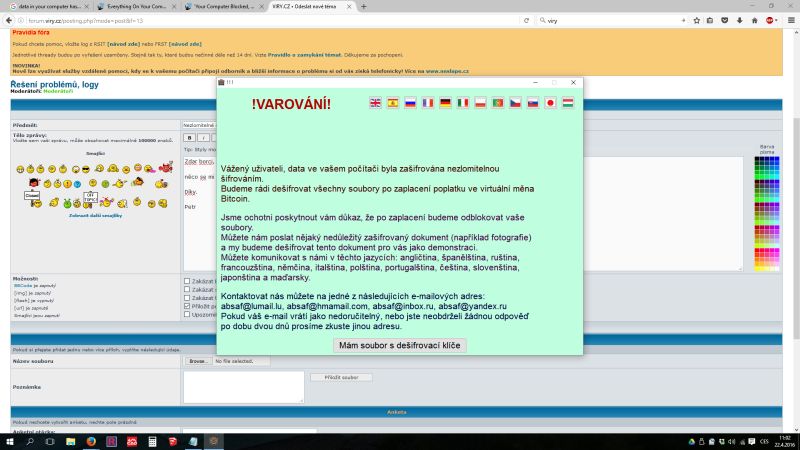This screenshot has height=450, width=800.
Task: Open Calculator from the taskbar
Action: click(152, 441)
